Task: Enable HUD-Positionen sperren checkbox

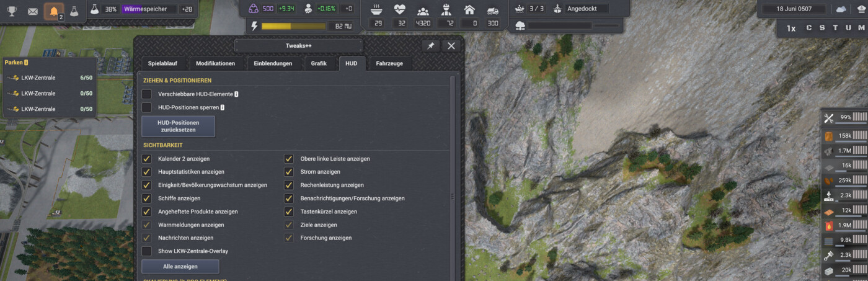Action: click(x=146, y=107)
